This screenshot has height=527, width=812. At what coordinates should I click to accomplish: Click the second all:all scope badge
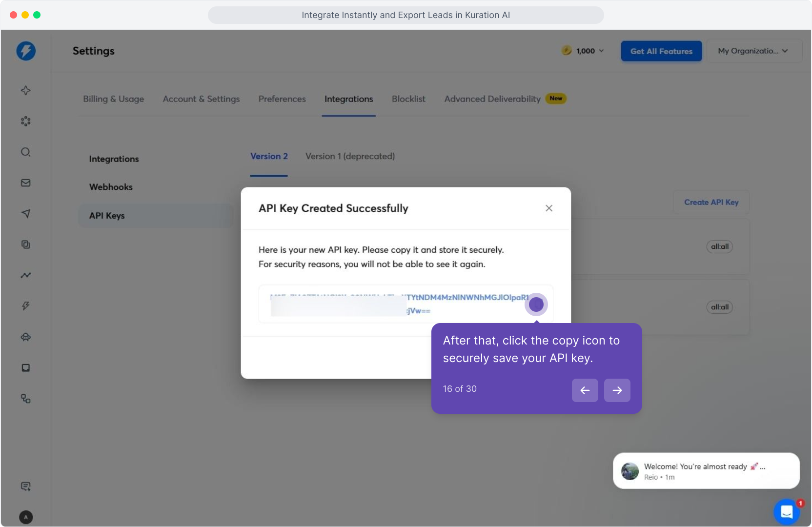pos(719,307)
